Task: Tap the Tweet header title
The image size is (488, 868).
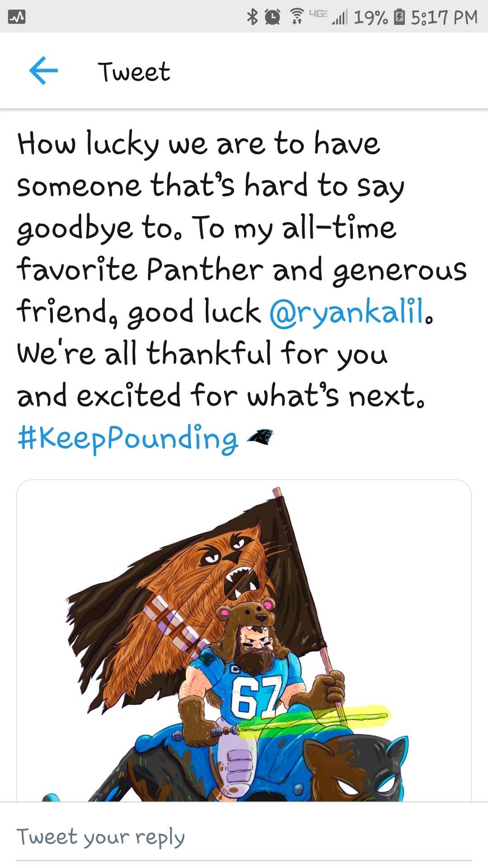Action: click(x=134, y=71)
